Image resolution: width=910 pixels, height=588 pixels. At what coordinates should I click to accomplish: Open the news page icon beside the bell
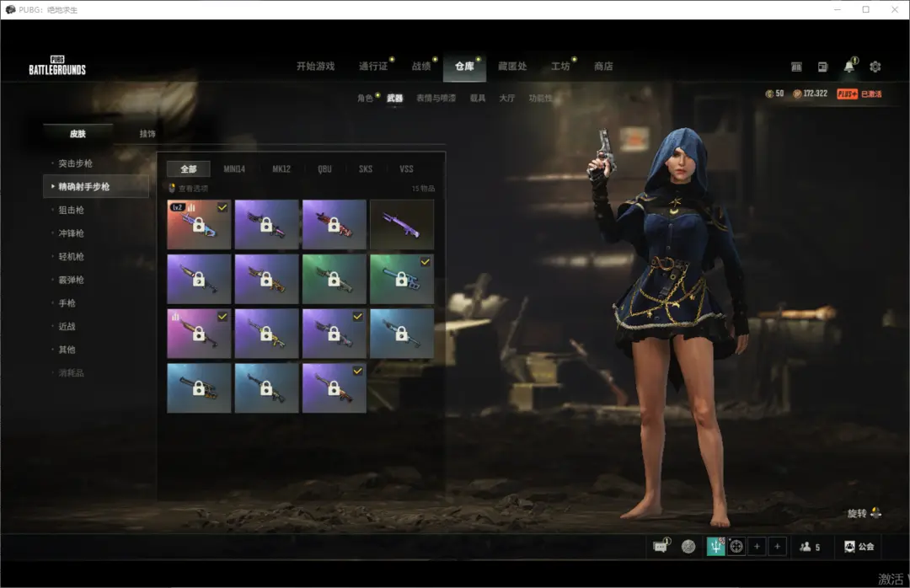coord(823,67)
